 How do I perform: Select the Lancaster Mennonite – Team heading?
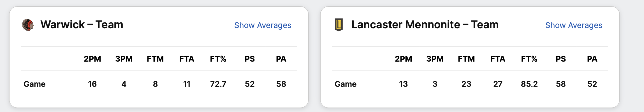(x=425, y=25)
